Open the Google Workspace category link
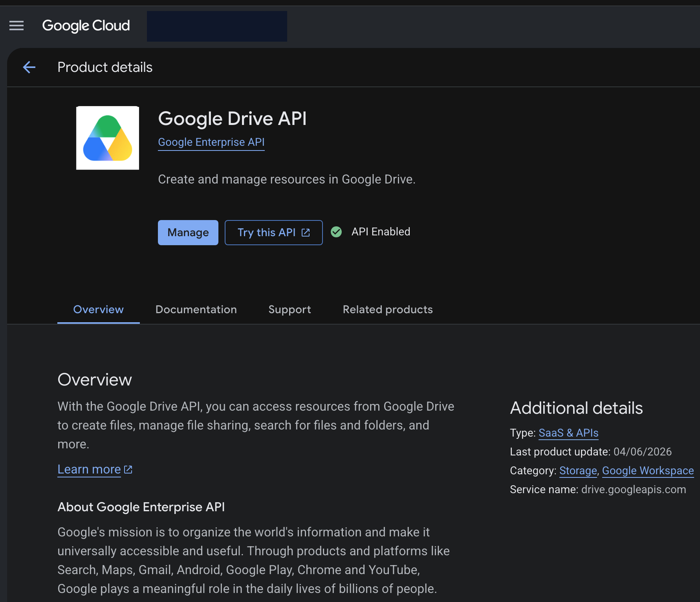 click(648, 471)
